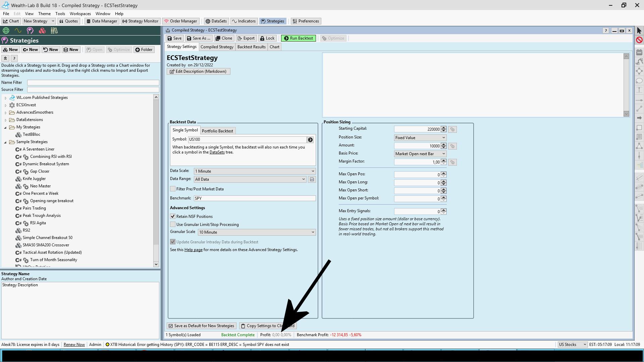Open the Help page link
The height and width of the screenshot is (362, 644).
pos(194,250)
